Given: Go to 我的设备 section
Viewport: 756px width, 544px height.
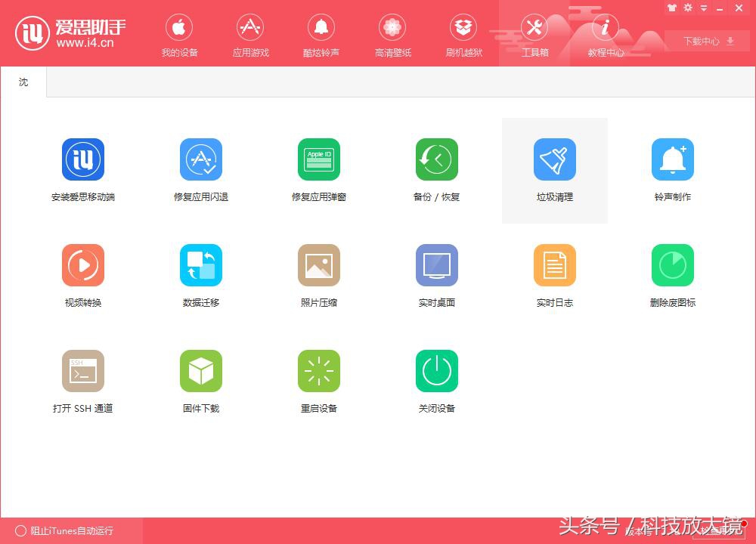Looking at the screenshot, I should pyautogui.click(x=179, y=36).
